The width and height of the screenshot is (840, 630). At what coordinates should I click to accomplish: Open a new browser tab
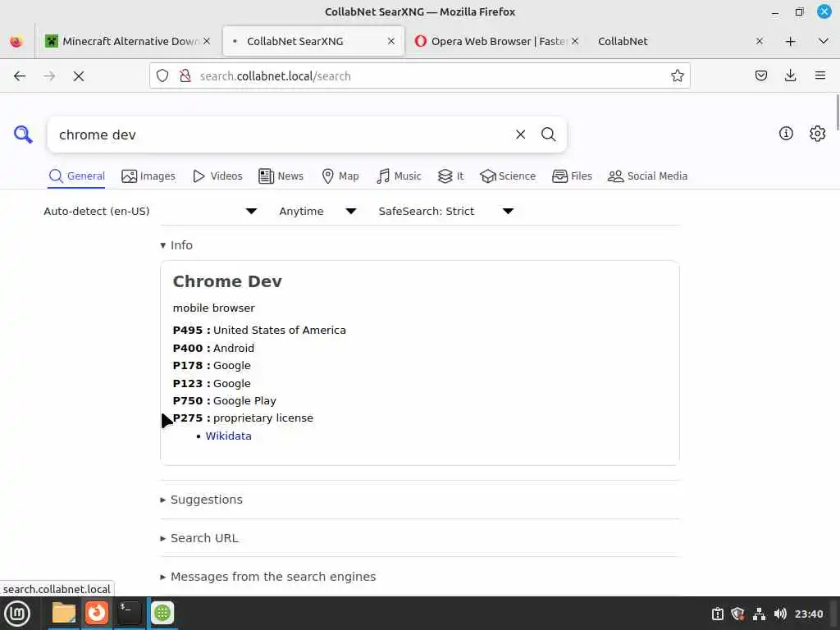click(790, 41)
